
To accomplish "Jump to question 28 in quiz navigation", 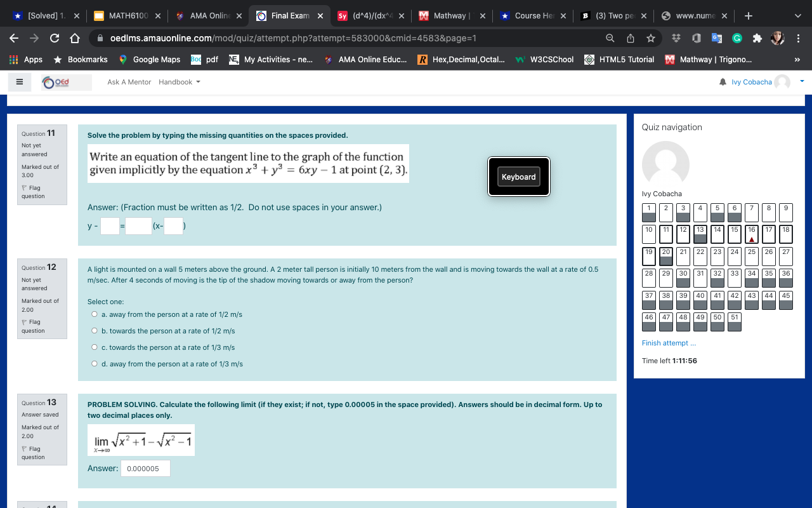I will [649, 277].
